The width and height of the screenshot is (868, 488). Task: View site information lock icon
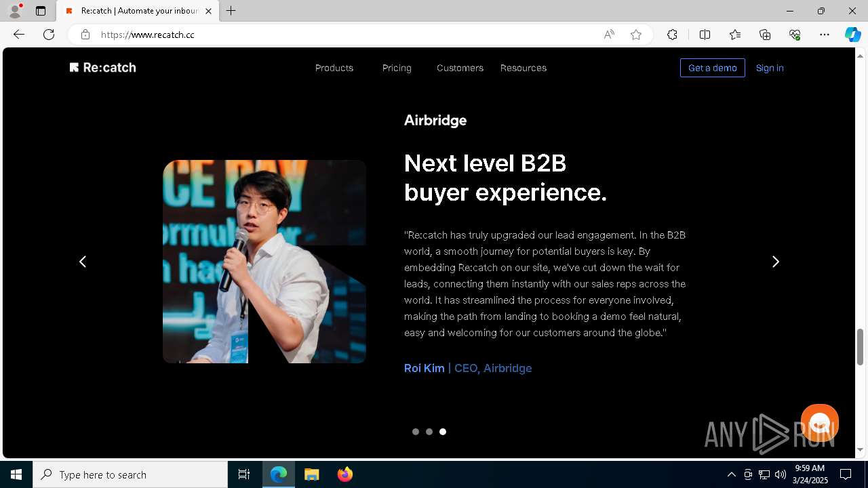85,35
